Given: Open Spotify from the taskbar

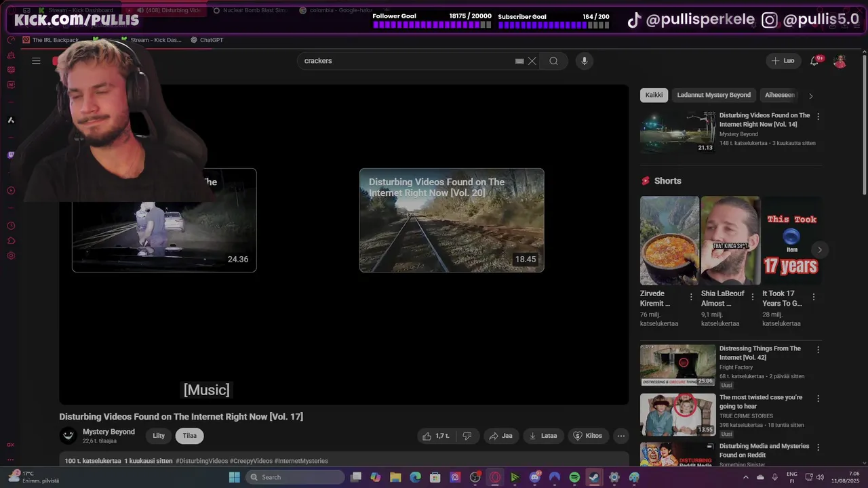Looking at the screenshot, I should 574,477.
